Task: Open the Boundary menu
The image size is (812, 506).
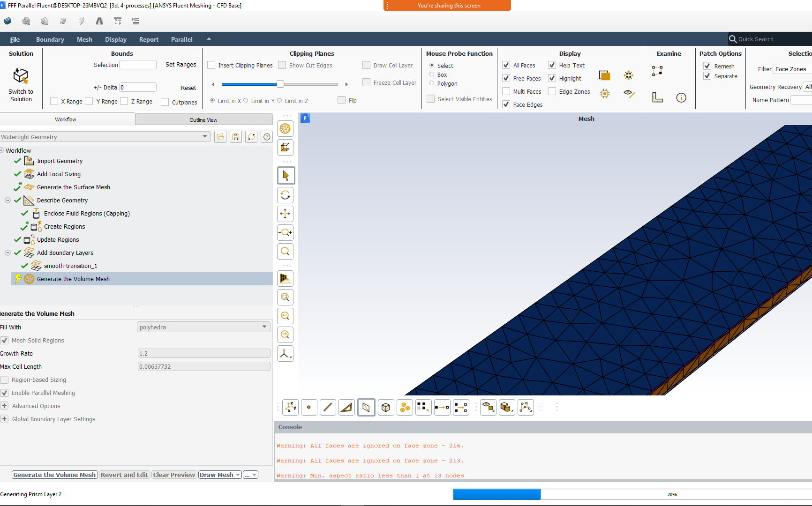Action: (50, 39)
